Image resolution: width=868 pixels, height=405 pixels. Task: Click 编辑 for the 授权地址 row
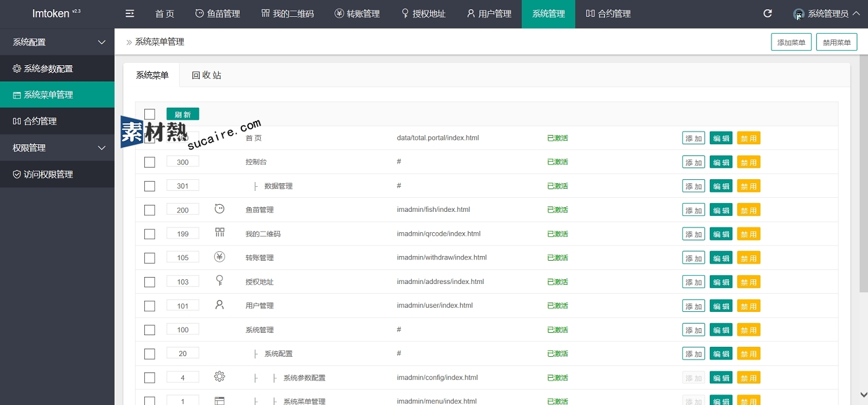[721, 282]
